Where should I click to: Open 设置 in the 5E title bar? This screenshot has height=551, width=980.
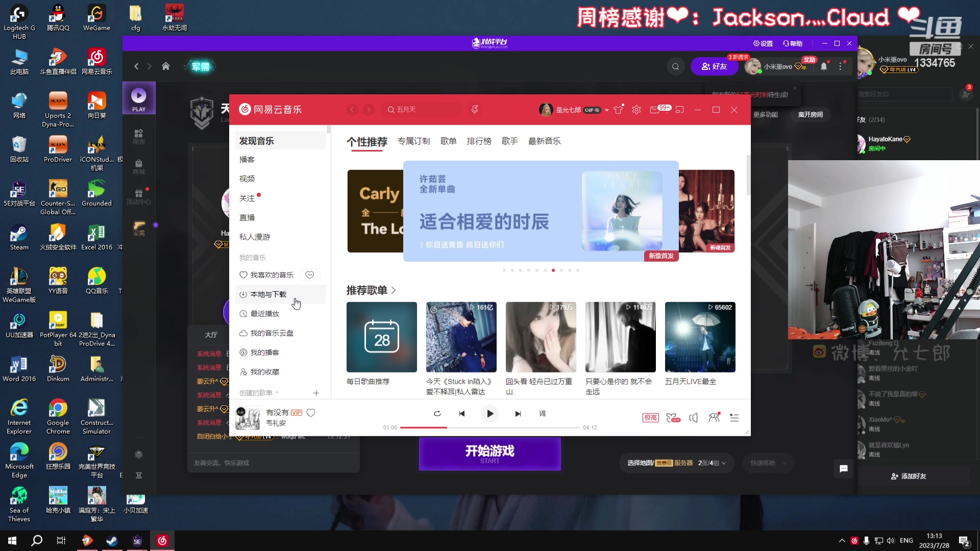point(763,44)
